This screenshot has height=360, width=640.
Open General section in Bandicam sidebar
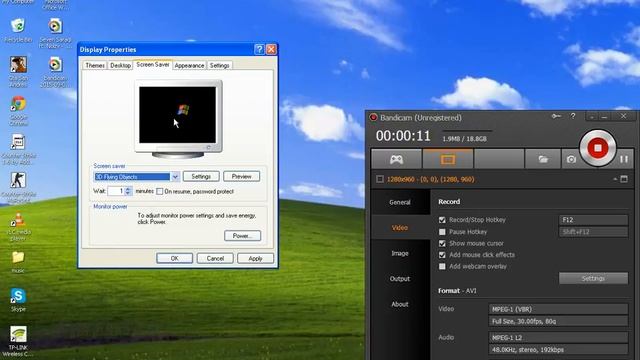click(x=400, y=202)
